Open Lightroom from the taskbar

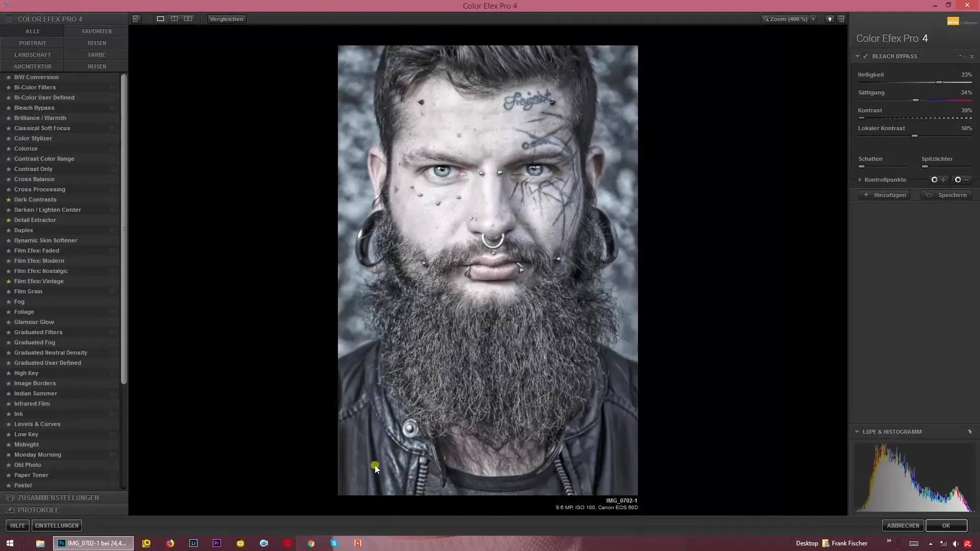193,543
